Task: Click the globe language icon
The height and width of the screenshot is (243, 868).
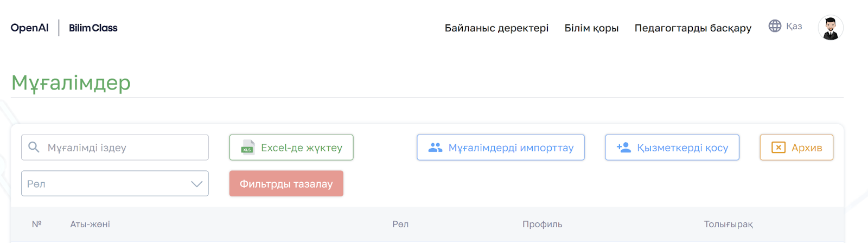Action: click(x=775, y=26)
